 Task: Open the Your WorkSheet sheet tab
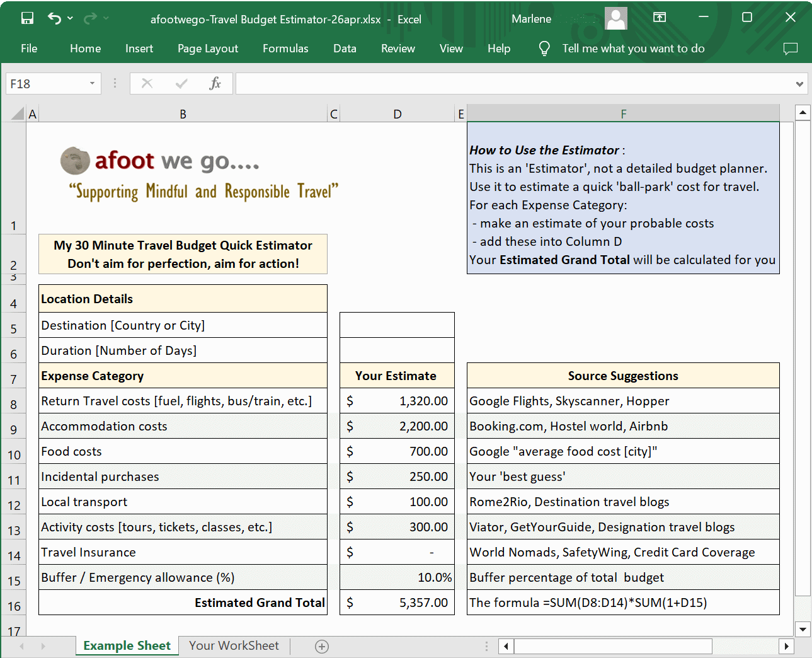tap(234, 646)
